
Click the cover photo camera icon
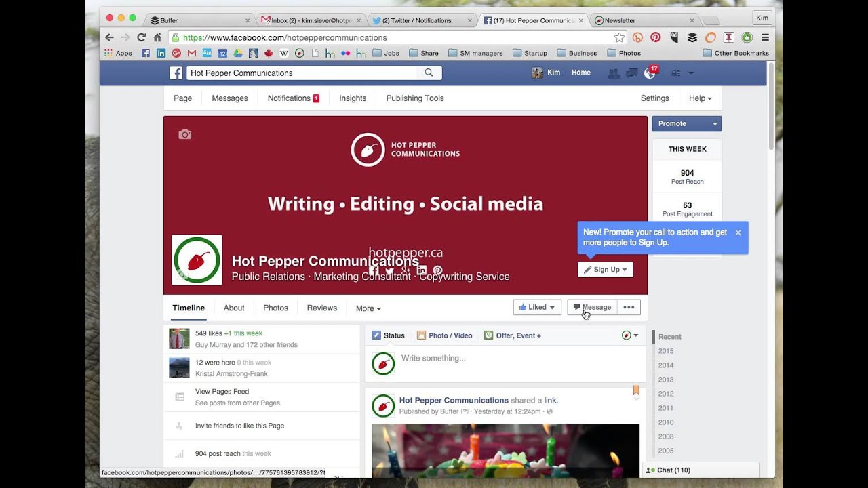pos(184,134)
